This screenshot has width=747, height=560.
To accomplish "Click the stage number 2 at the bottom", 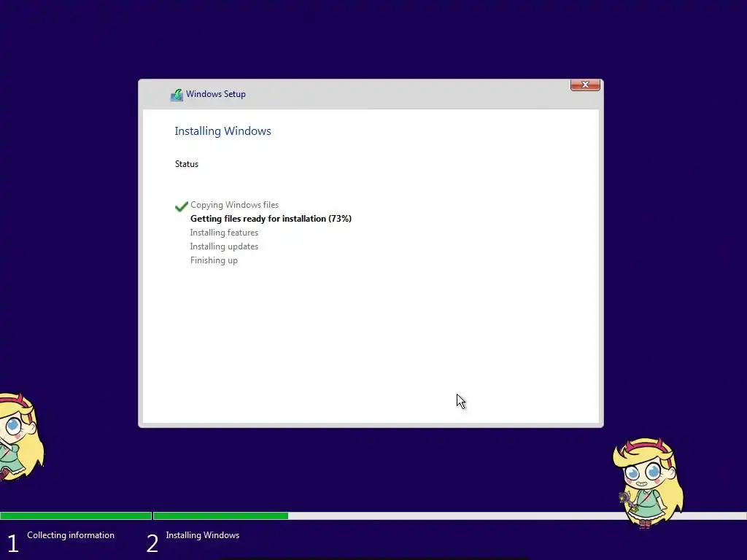I will tap(152, 543).
